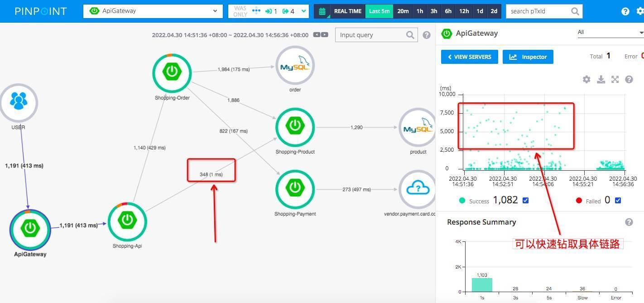Open the All agents dropdown
This screenshot has height=303, width=644.
coord(610,32)
